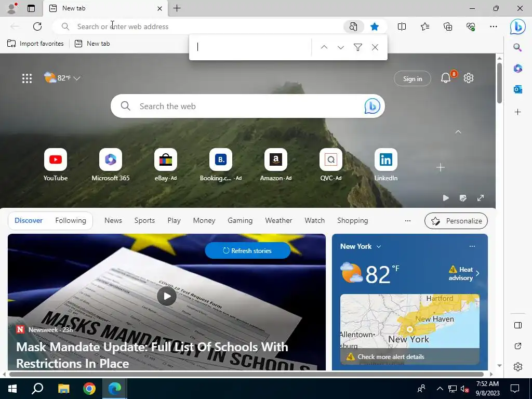Go to next find result
Viewport: 532px width, 399px height.
tap(341, 47)
